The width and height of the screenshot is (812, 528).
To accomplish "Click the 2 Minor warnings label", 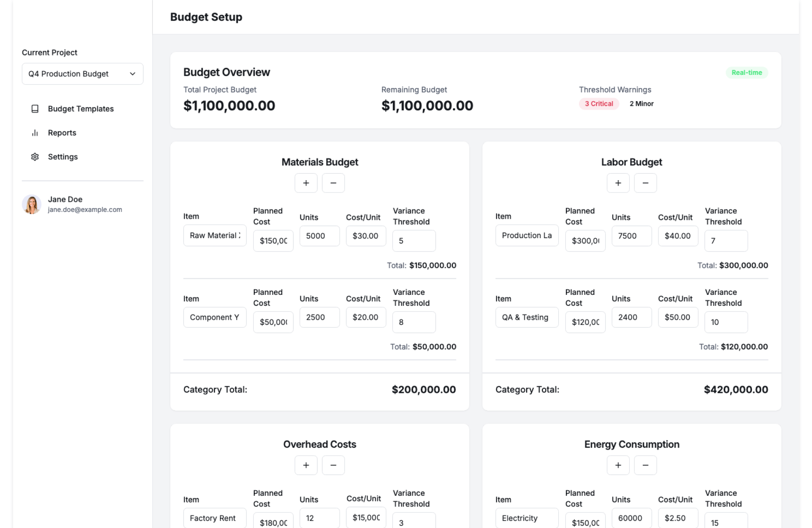I will [641, 104].
